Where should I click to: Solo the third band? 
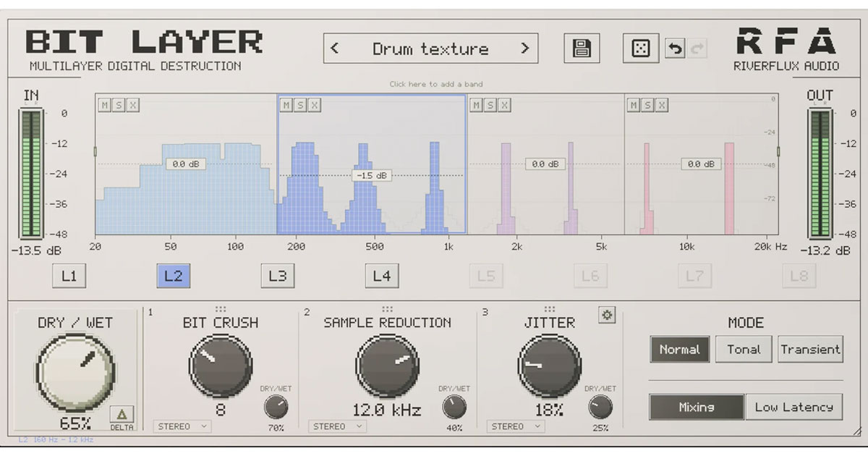490,106
